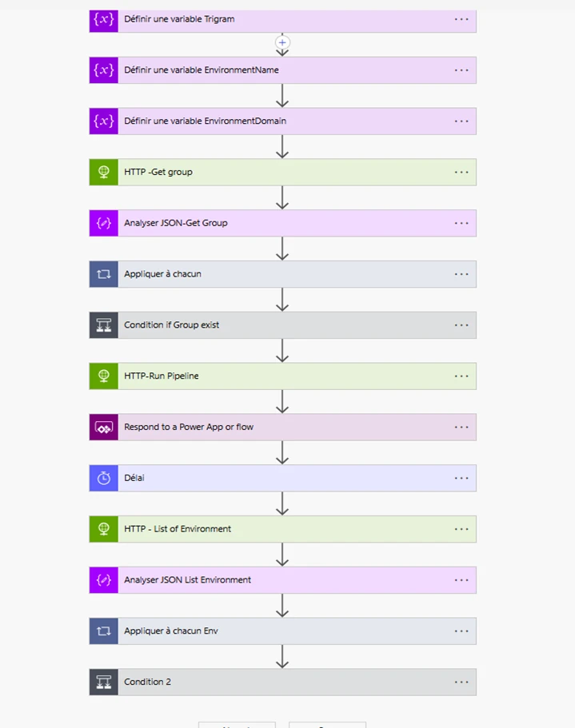Expand the Appliquer à chacun Env loop
575x728 pixels.
tap(280, 631)
